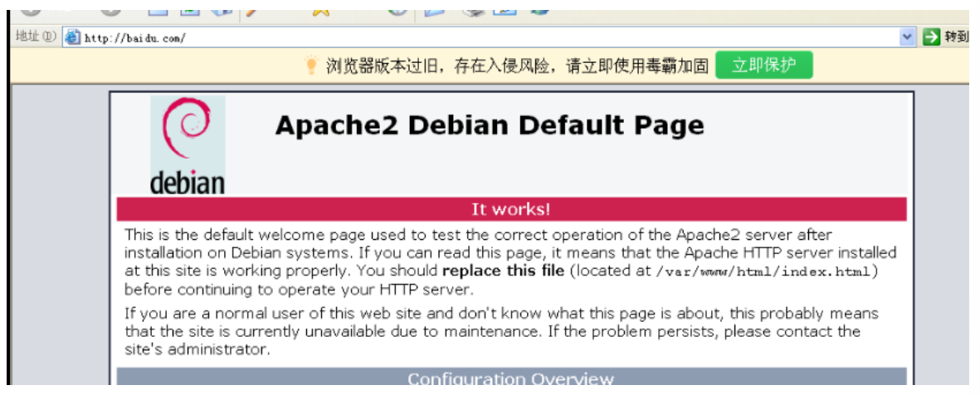Click the paragraph starting 'If you are a normal user'
The width and height of the screenshot is (980, 395).
coord(501,331)
